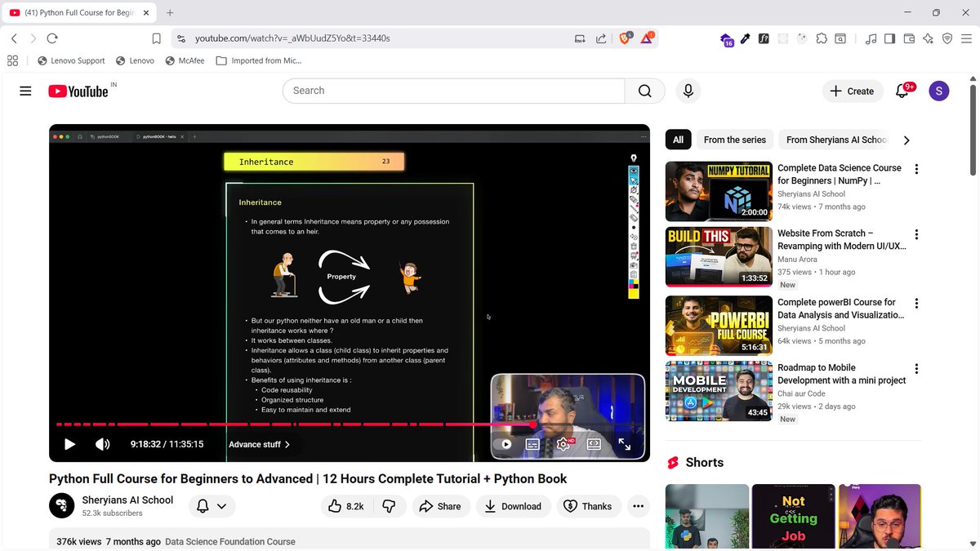
Task: Switch the player to theater mode
Action: [594, 444]
